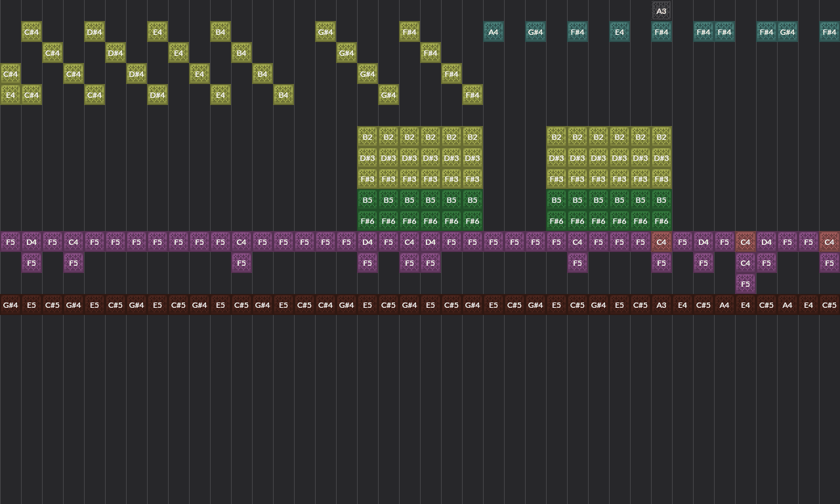This screenshot has width=840, height=504.
Task: Click the orange C4 note in the purple row
Action: (x=661, y=241)
